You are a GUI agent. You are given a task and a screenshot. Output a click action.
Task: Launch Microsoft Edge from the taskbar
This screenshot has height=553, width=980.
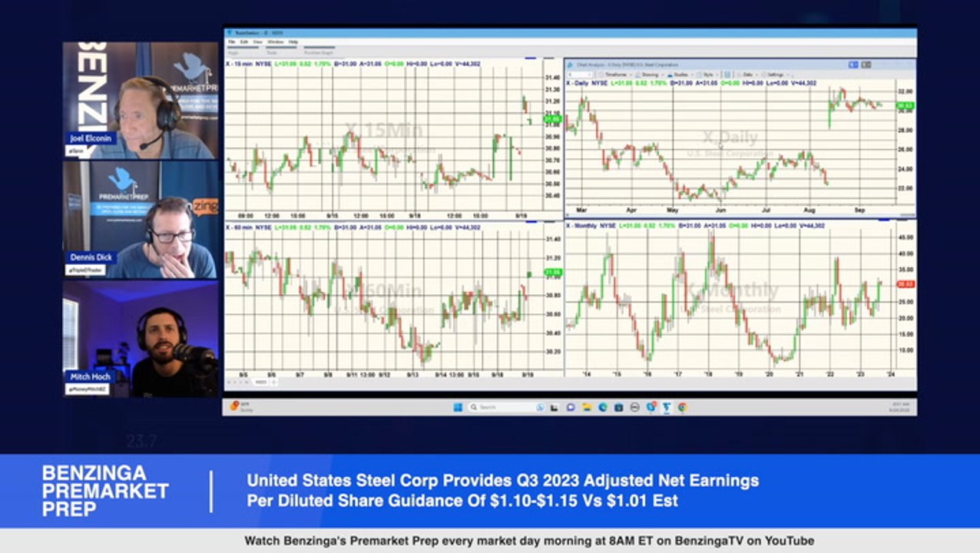(602, 407)
